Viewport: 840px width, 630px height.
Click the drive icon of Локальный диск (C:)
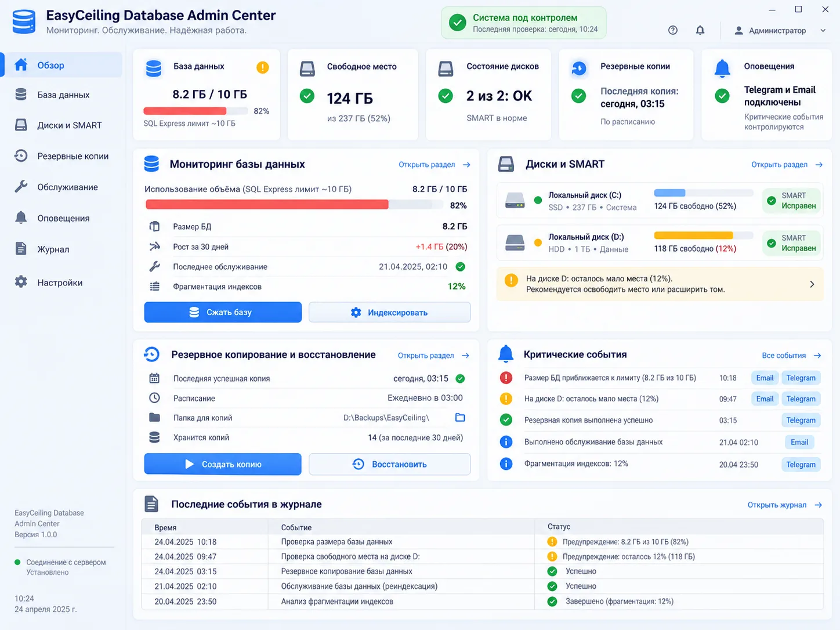point(515,201)
